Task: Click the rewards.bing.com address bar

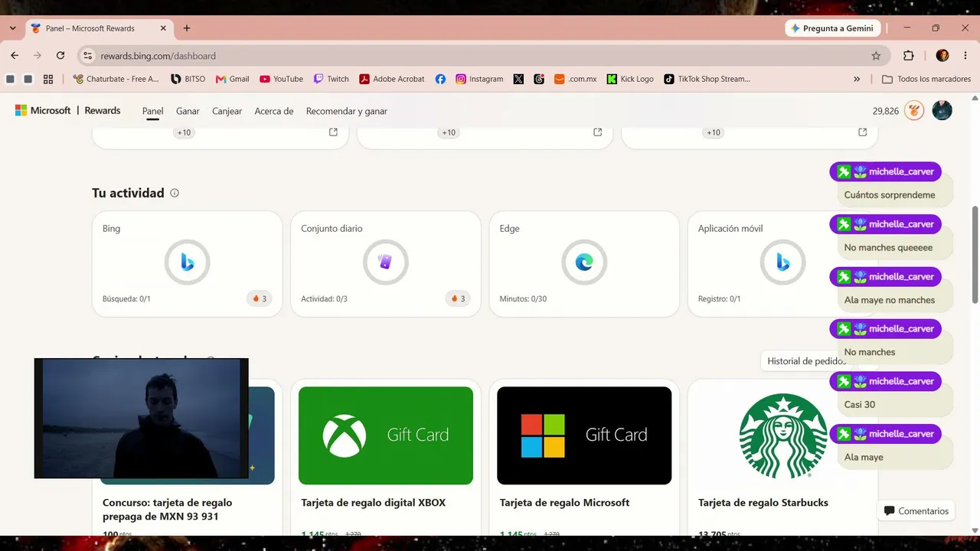Action: coord(482,56)
